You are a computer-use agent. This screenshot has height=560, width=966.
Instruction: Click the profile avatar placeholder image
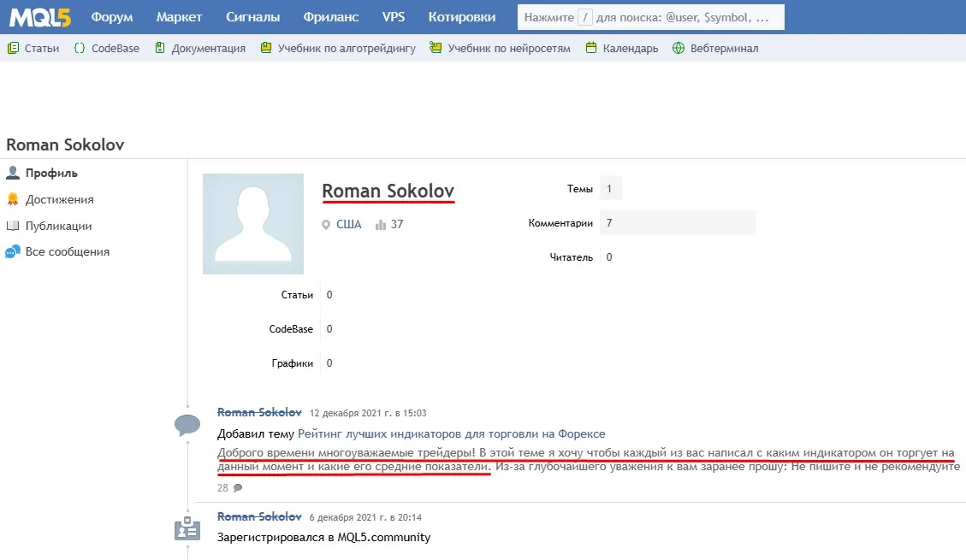[x=253, y=224]
